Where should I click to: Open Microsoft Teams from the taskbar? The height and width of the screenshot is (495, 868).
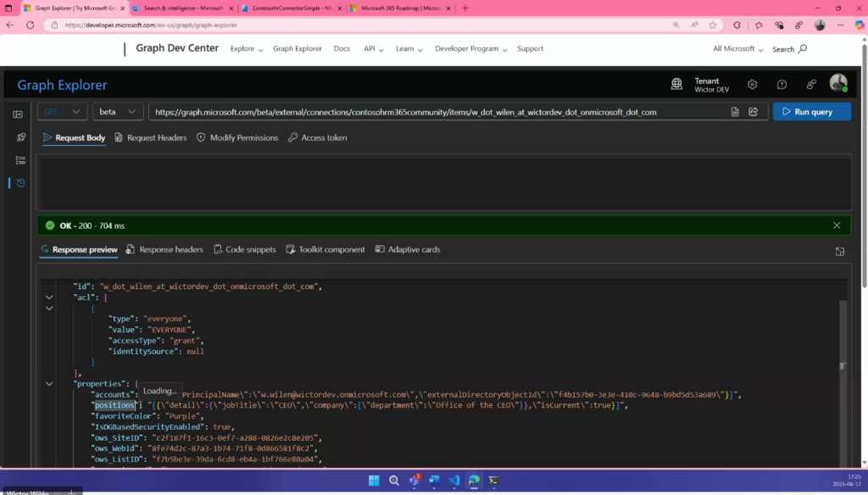click(x=414, y=481)
